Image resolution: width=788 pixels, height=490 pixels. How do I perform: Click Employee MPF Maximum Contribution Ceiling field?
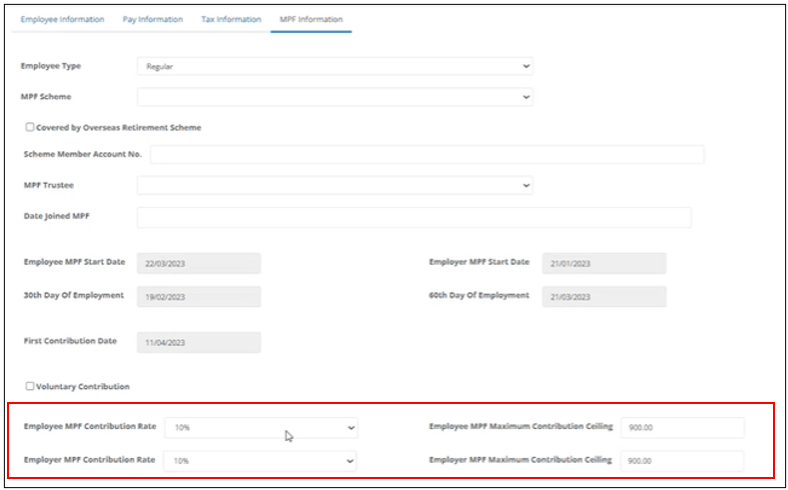[x=682, y=428]
